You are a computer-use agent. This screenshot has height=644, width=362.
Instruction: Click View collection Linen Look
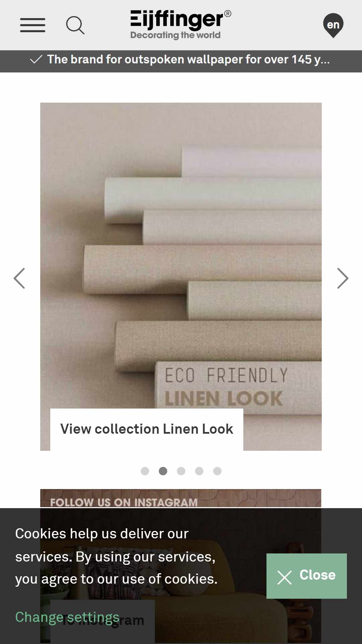click(147, 429)
